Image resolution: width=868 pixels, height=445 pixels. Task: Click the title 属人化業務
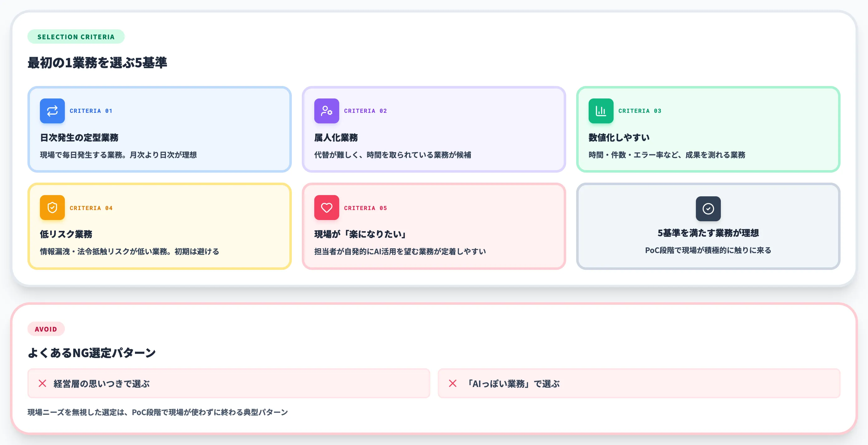tap(336, 137)
